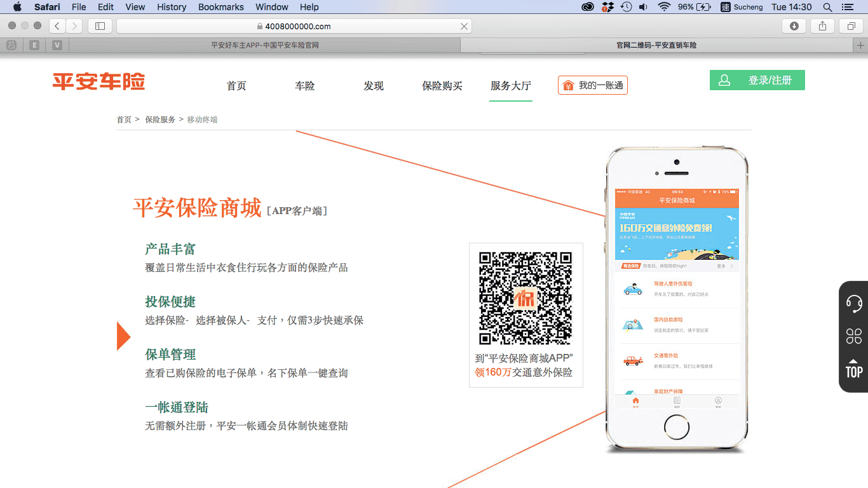Open 保险购买 navigation item
Viewport: 868px width, 488px height.
(x=442, y=86)
